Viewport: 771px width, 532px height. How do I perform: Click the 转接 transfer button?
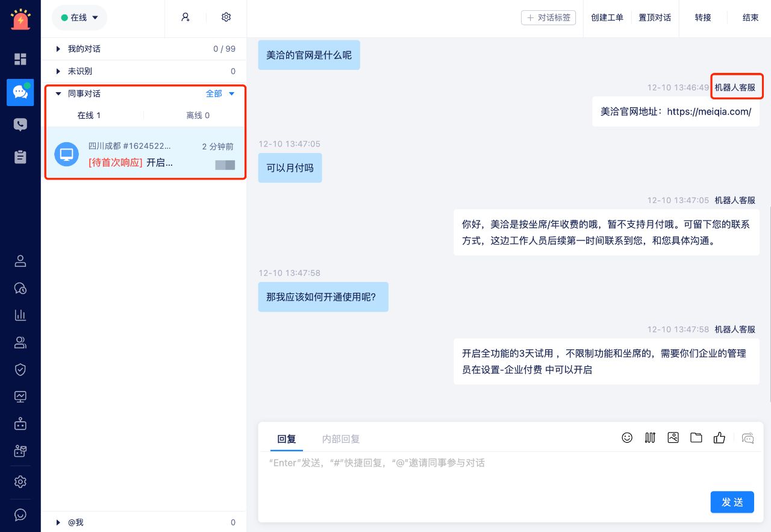[703, 17]
